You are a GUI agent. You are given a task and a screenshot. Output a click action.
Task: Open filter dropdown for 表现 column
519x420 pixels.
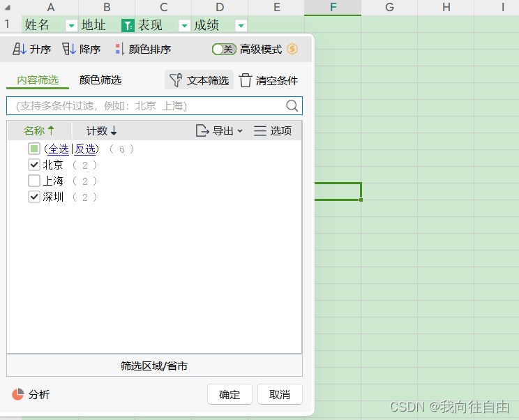pos(184,25)
